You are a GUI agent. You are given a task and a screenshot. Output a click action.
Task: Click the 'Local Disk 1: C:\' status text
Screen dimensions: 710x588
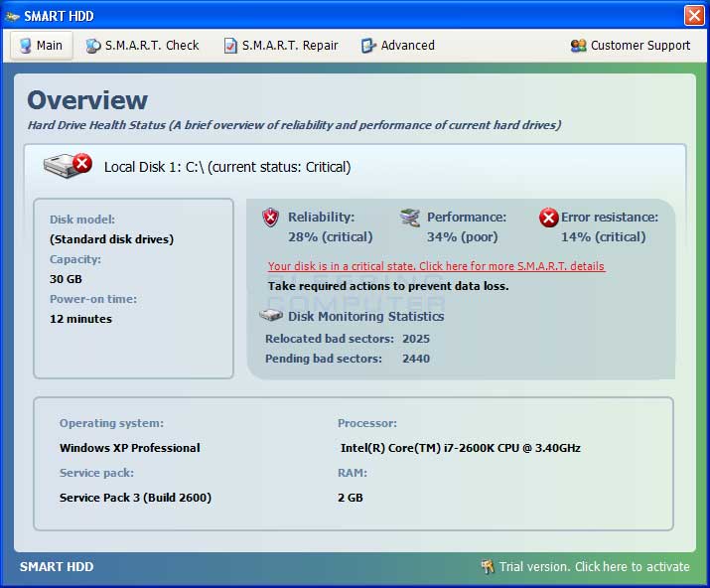(227, 167)
